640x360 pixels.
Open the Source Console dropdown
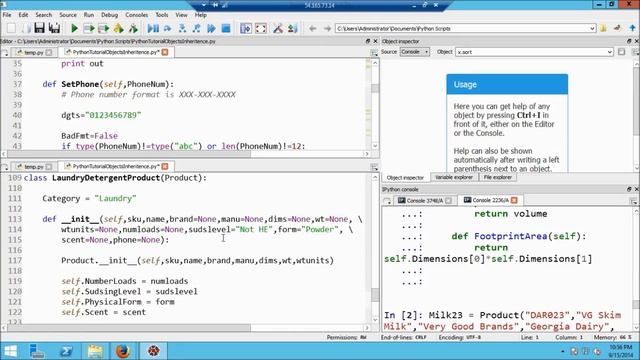[x=414, y=52]
